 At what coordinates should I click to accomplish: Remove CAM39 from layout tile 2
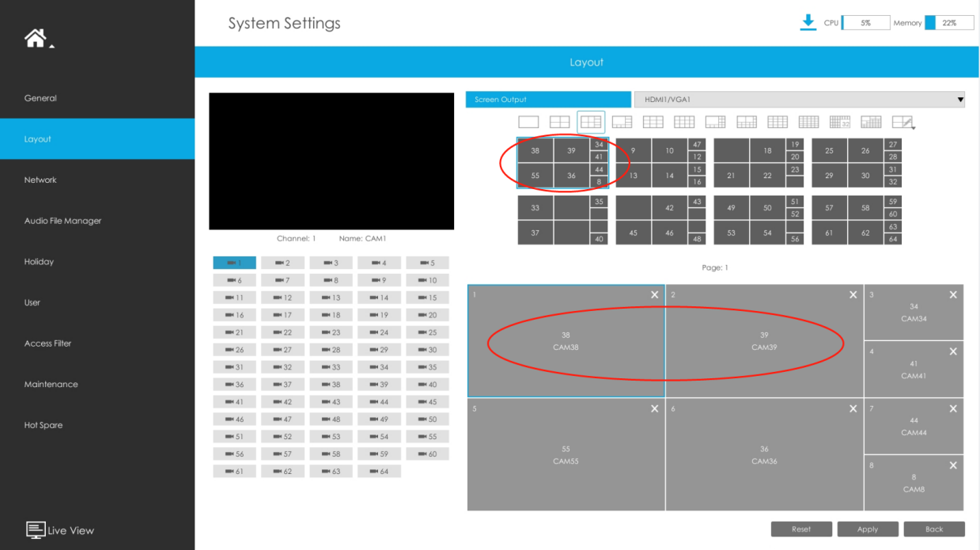pos(853,294)
